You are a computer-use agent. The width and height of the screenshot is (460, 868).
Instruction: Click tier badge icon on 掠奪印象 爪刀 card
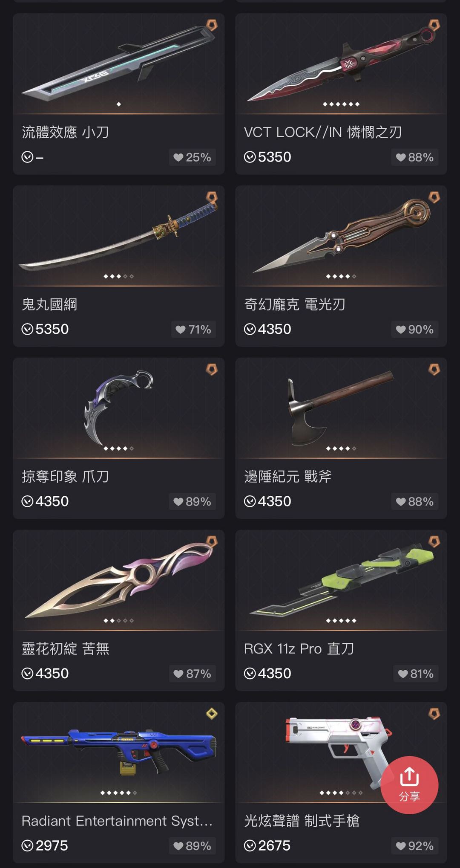click(x=212, y=370)
